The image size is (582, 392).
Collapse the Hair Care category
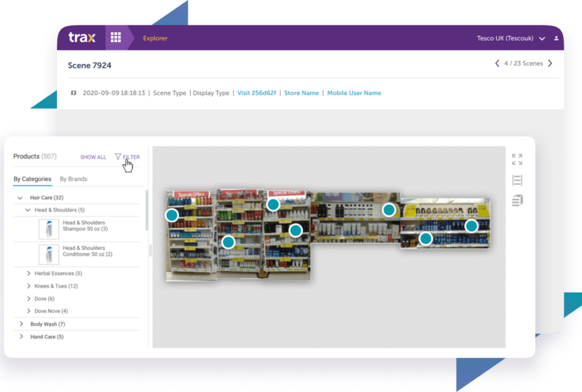pyautogui.click(x=20, y=197)
